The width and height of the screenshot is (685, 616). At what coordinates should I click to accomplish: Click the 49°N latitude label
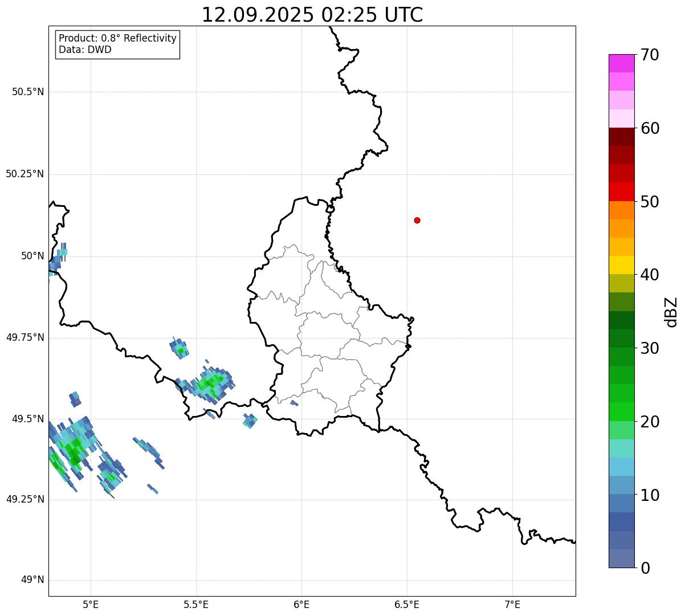[x=32, y=580]
